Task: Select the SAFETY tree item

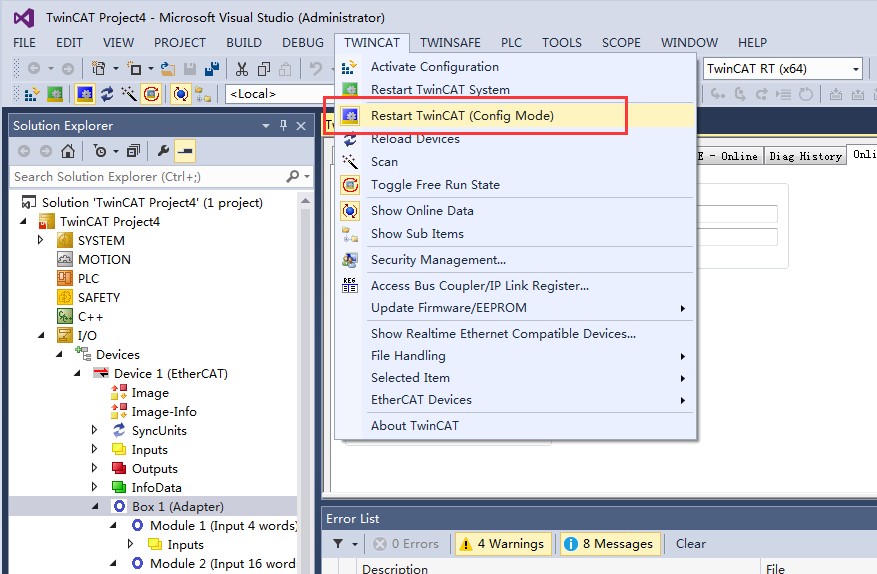Action: (x=99, y=298)
